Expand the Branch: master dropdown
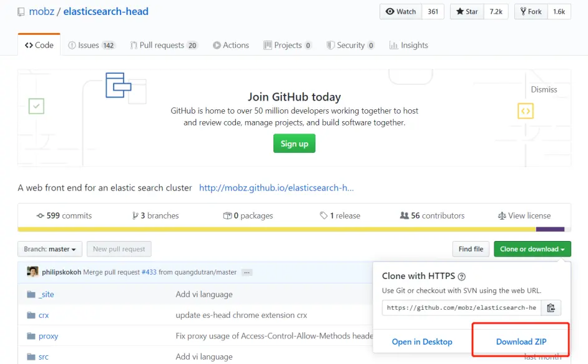Screen dimensions: 588x364 (x=50, y=249)
